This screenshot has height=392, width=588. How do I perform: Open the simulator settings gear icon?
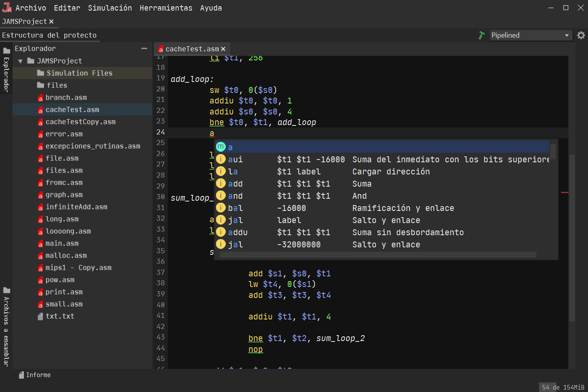click(x=581, y=35)
